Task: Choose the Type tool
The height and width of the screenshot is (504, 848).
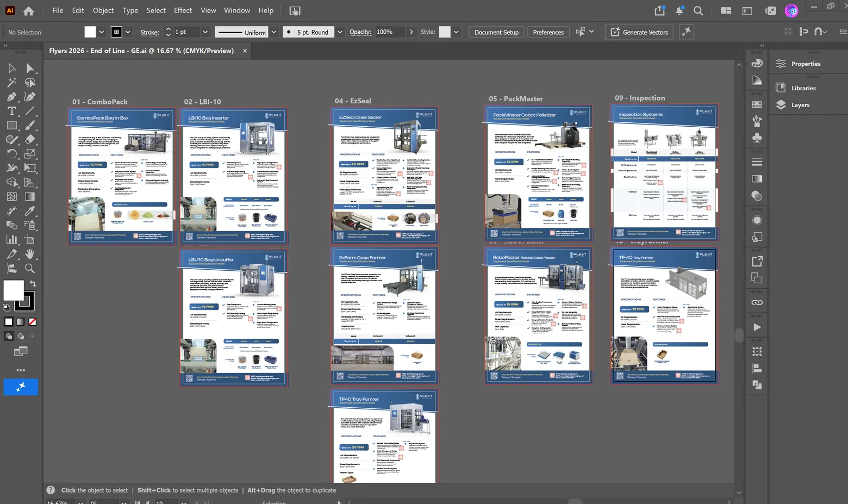Action: (x=12, y=111)
